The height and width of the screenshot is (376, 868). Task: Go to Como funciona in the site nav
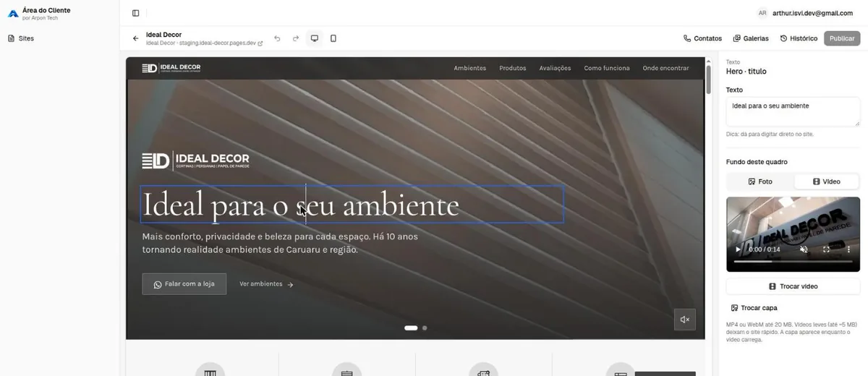pyautogui.click(x=607, y=68)
